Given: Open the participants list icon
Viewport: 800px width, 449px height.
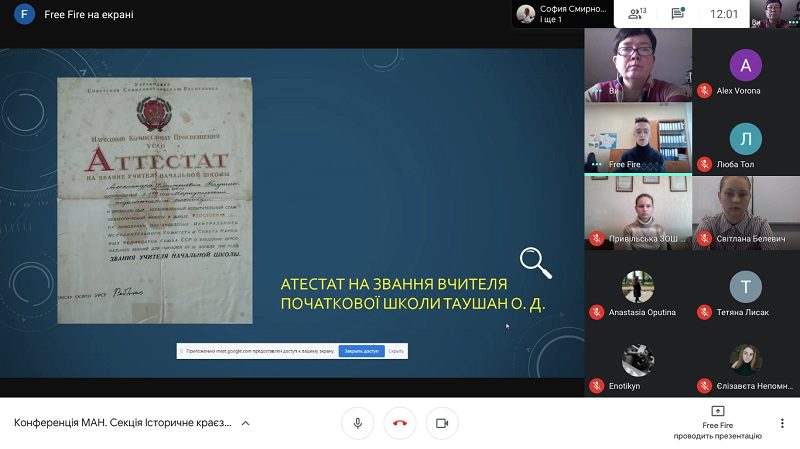Looking at the screenshot, I should (637, 14).
